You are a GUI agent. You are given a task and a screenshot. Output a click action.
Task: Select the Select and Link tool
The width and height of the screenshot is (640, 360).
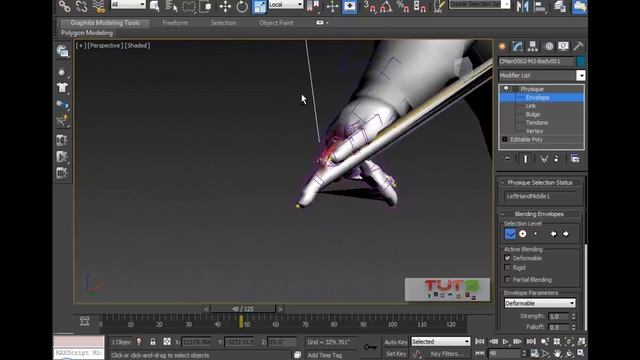64,6
